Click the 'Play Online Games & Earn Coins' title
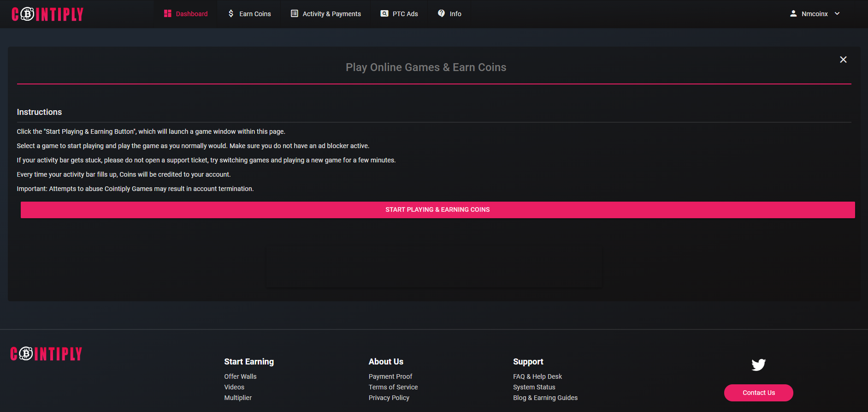 pyautogui.click(x=426, y=67)
